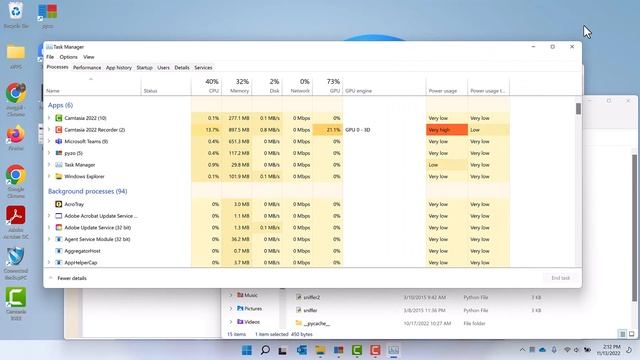The image size is (640, 360).
Task: Switch to the Services tab
Action: (x=203, y=68)
